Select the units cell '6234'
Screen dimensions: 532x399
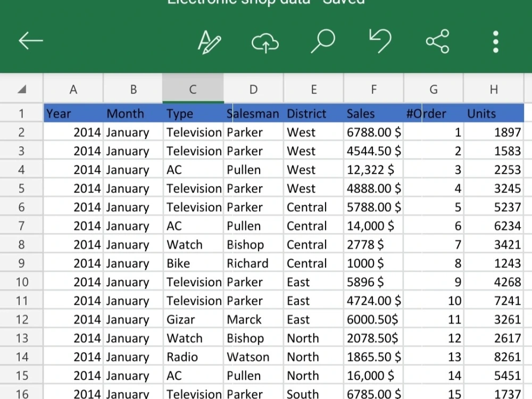(x=494, y=226)
